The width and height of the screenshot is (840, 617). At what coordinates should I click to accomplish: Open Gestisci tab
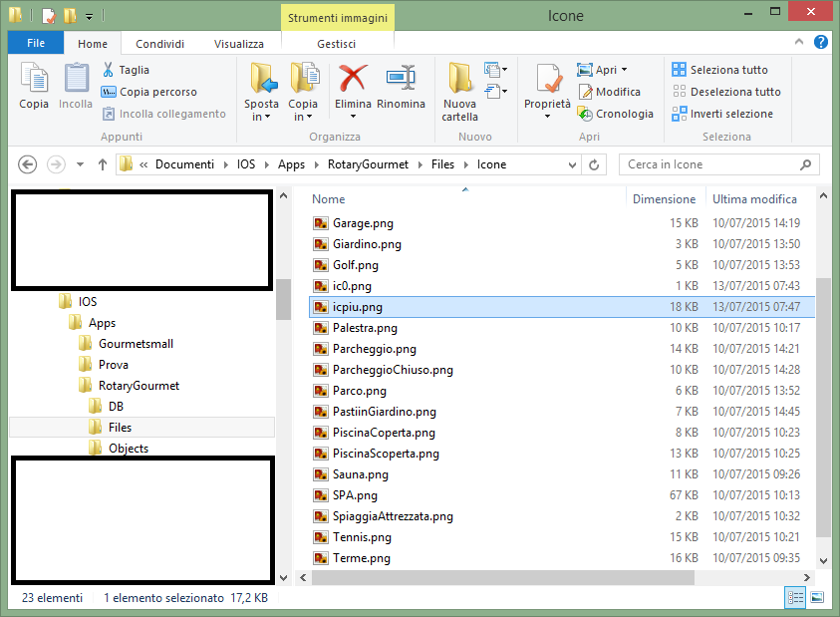(337, 44)
